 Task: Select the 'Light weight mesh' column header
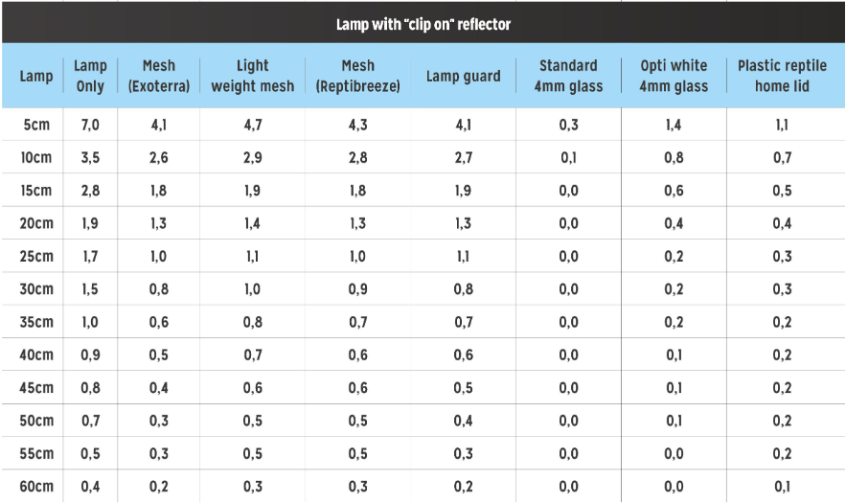pos(252,76)
